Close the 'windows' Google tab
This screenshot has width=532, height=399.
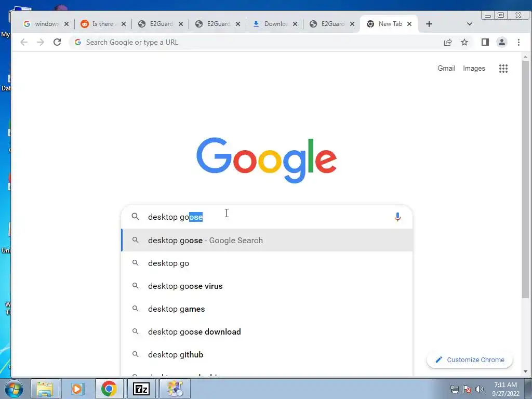(66, 24)
